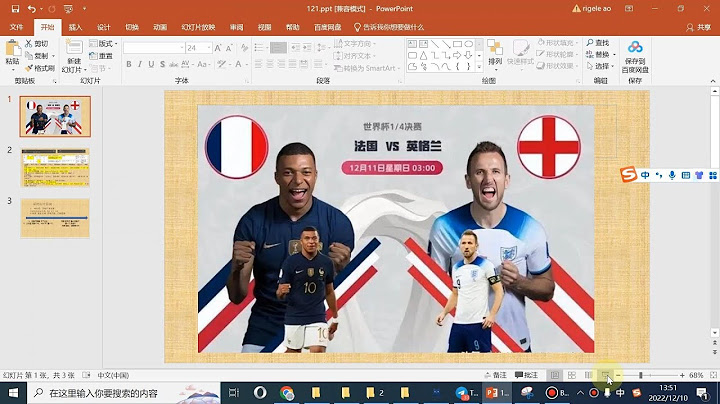Click the Paste (粘贴) clipboard icon

pos(12,49)
